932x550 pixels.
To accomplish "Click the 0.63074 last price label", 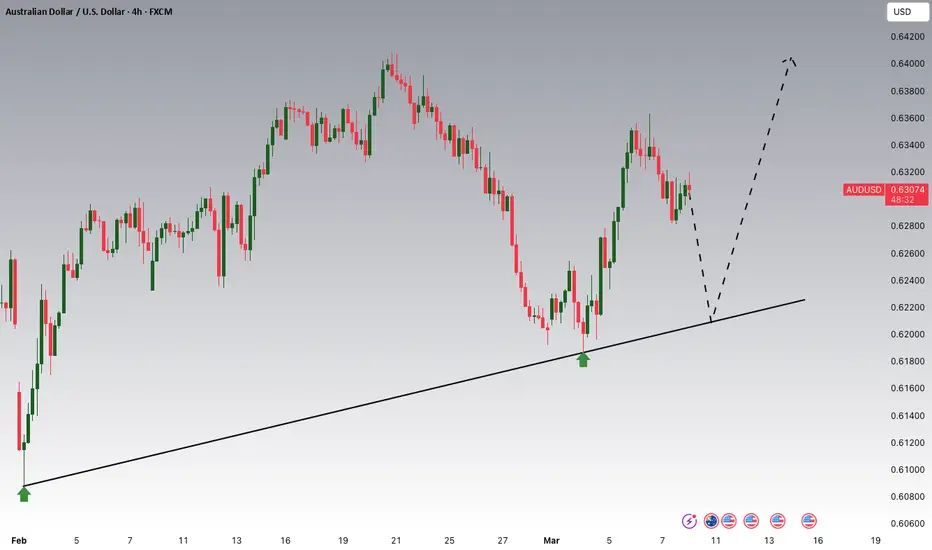I will pos(907,190).
